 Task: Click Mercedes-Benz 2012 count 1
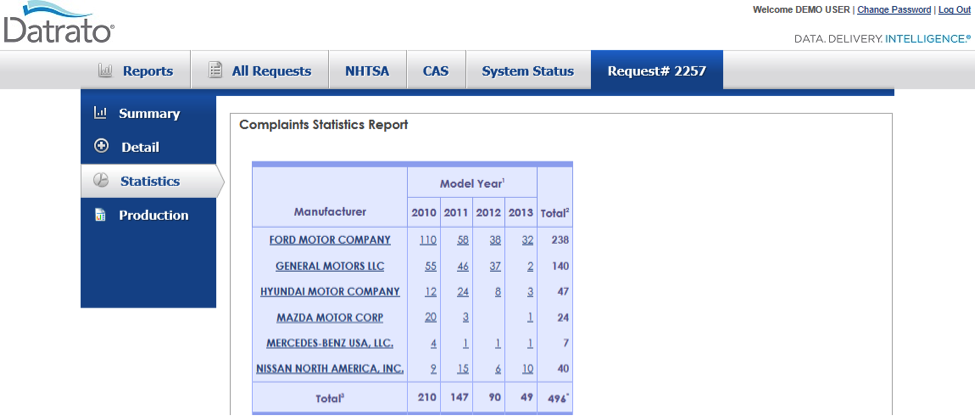tap(498, 343)
